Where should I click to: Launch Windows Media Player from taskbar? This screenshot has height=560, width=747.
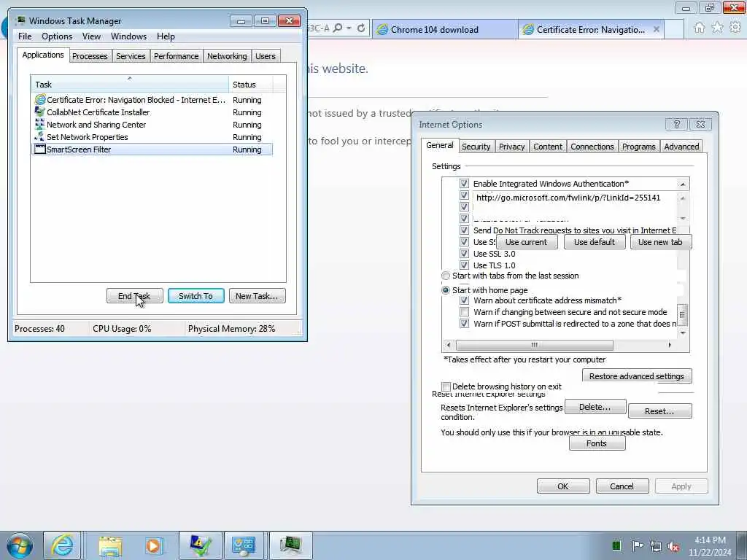(153, 545)
